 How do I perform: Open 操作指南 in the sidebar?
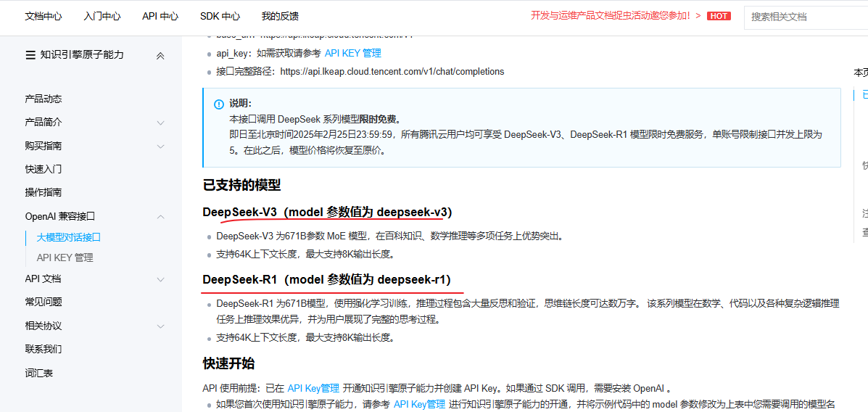44,193
